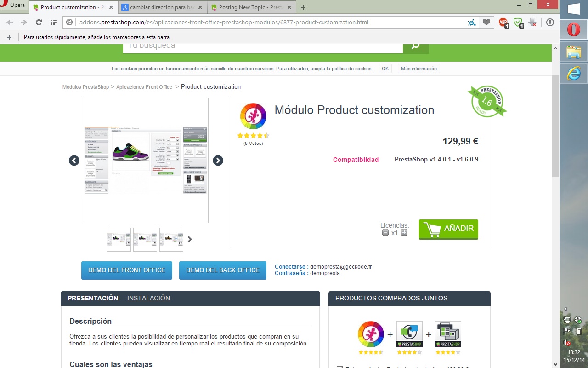588x368 pixels.
Task: Decrease licenses with the minus button
Action: click(x=385, y=232)
